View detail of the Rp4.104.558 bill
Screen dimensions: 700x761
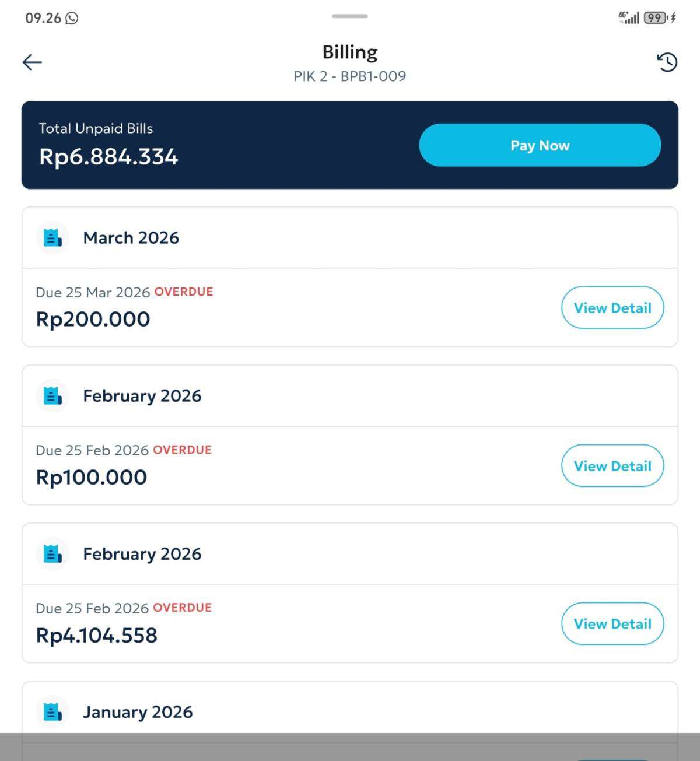click(612, 624)
